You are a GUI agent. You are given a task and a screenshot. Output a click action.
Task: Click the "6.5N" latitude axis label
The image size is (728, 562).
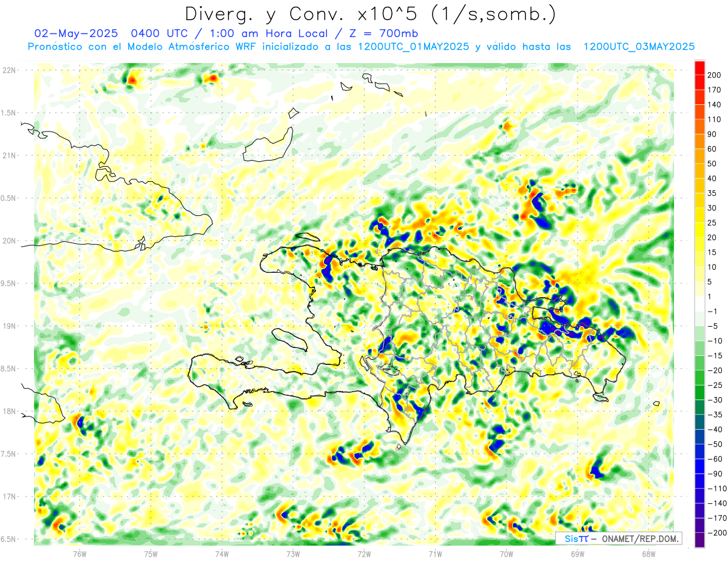9,539
